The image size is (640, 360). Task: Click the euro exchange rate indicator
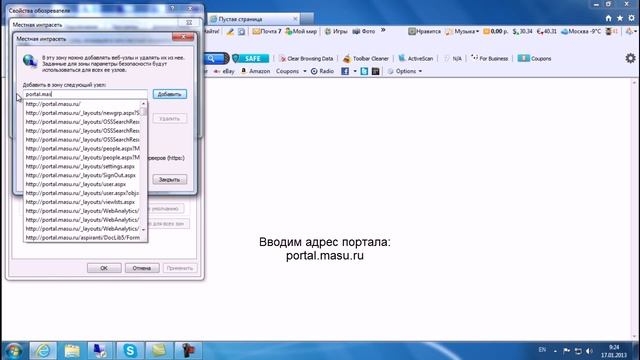[x=547, y=31]
